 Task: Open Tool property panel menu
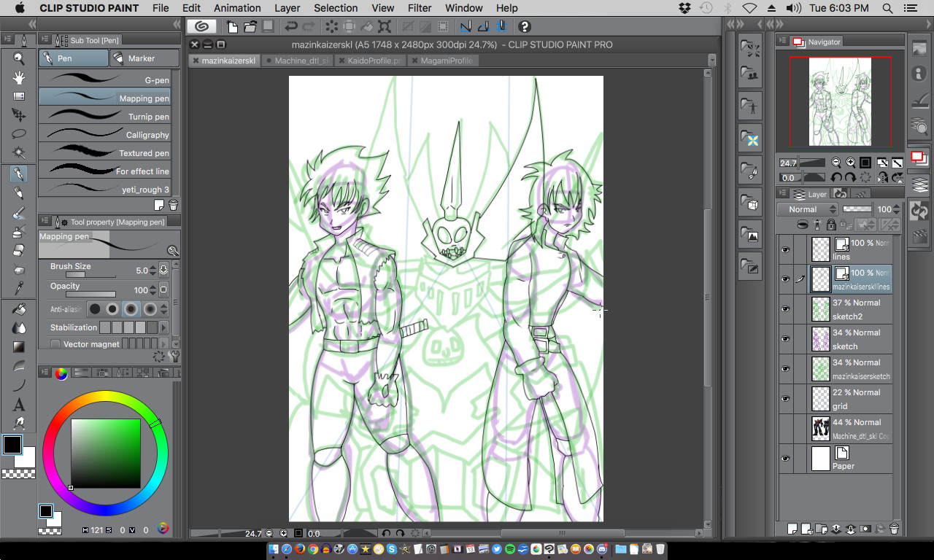pos(44,221)
